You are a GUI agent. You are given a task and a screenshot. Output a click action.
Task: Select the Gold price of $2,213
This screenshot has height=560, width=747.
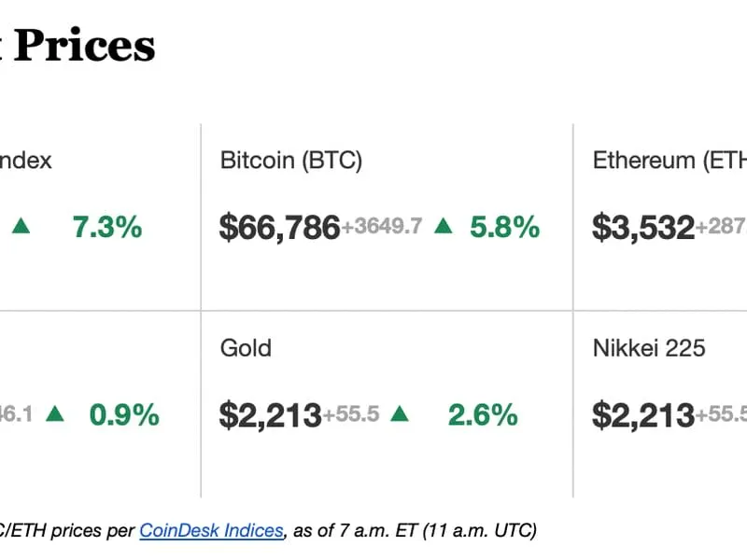click(270, 414)
